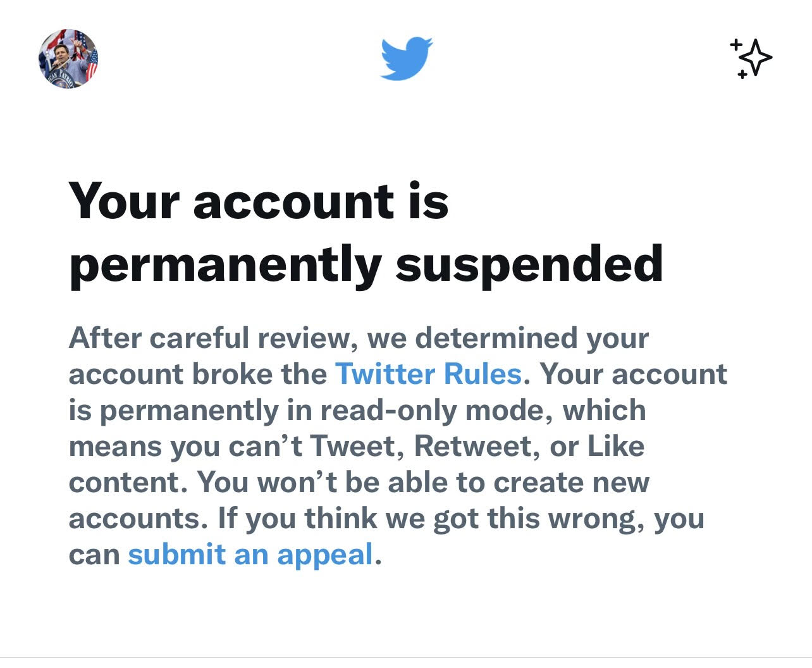Click the American flag in the avatar
Viewport: 812px width, 668px height.
point(90,63)
